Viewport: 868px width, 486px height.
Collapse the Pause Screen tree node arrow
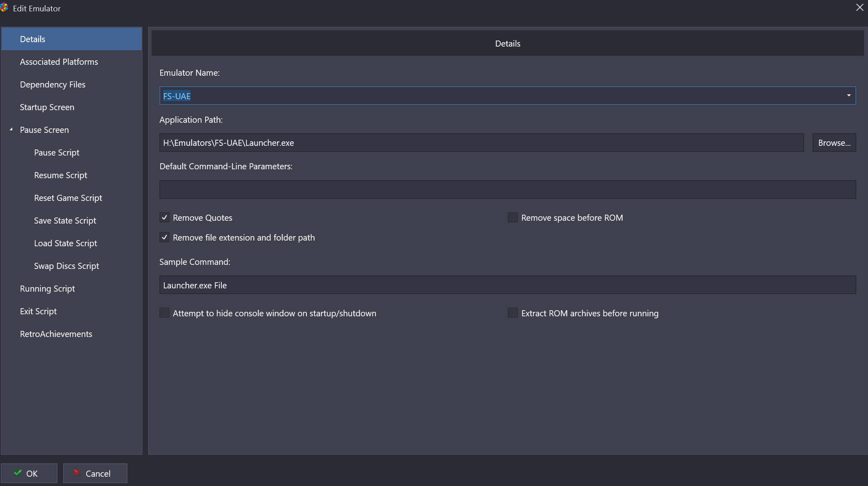coord(11,130)
